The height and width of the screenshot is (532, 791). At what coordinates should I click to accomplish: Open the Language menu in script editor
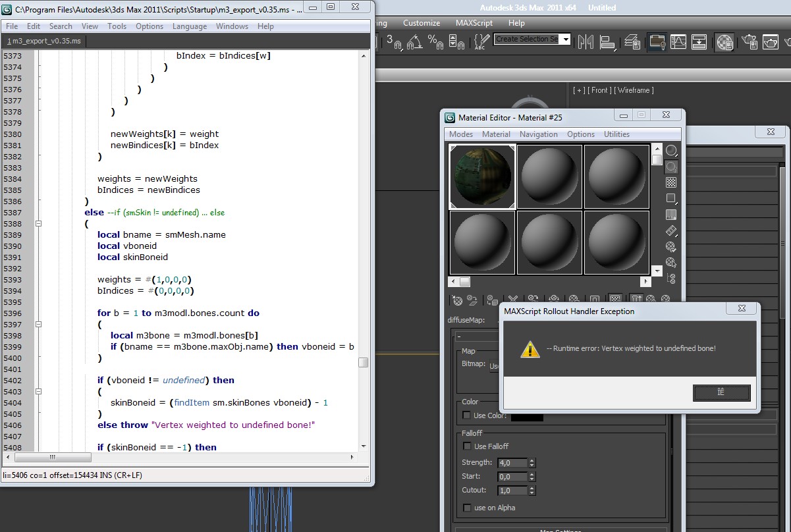click(189, 26)
